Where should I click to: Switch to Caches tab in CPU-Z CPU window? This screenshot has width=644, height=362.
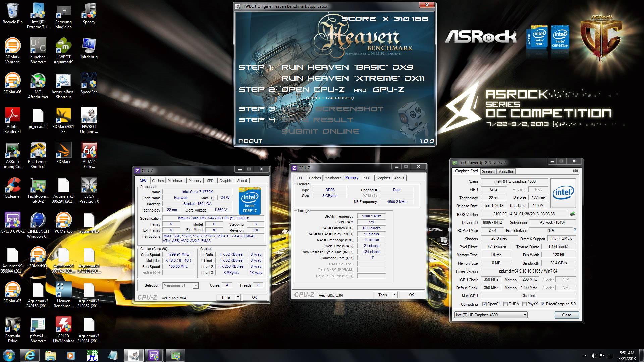(158, 181)
